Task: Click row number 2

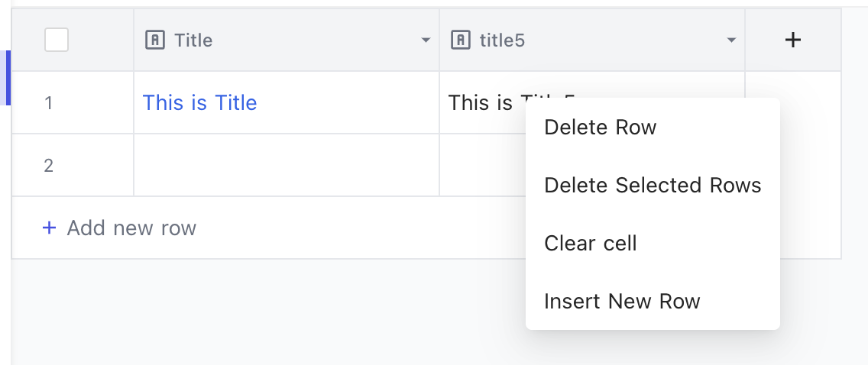Action: pyautogui.click(x=49, y=166)
